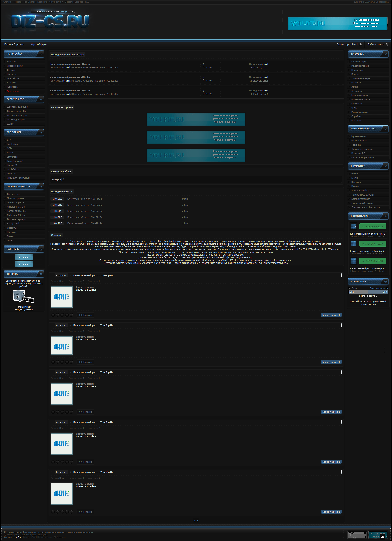Click the 1-5 pagination indicator

click(196, 521)
